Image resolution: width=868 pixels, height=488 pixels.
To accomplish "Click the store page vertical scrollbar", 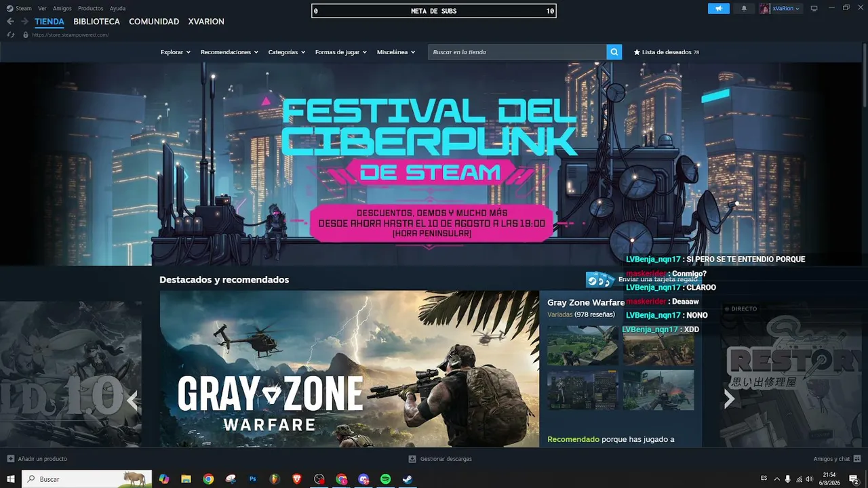I will click(x=865, y=75).
